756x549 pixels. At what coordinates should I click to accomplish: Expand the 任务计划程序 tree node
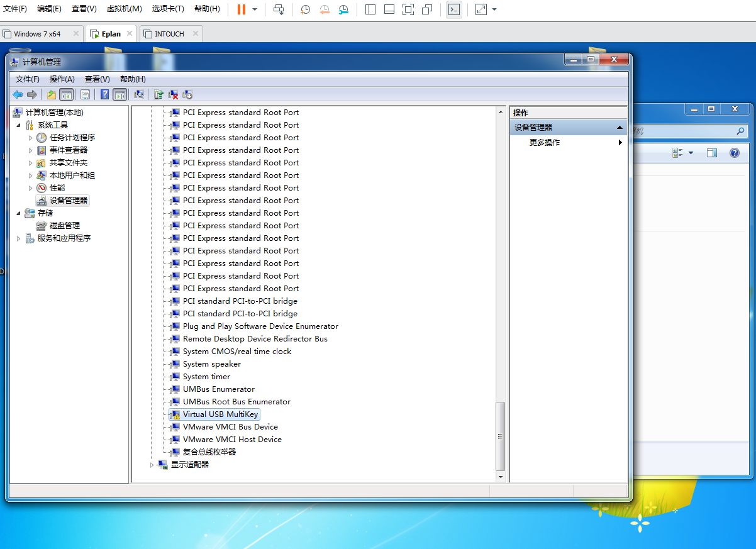click(30, 138)
